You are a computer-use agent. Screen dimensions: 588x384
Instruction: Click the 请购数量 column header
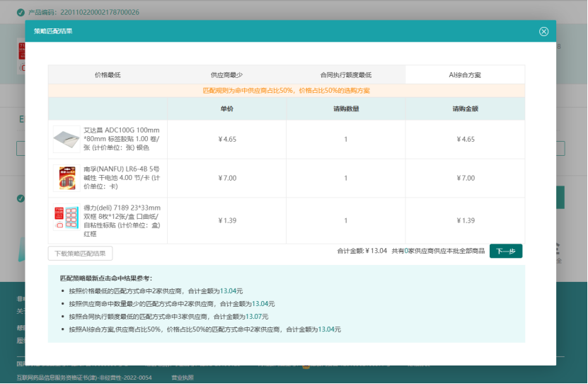pos(345,108)
